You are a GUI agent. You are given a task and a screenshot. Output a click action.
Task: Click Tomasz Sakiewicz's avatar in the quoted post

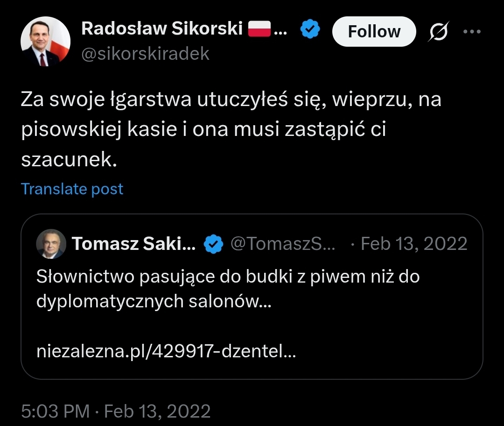(x=51, y=244)
